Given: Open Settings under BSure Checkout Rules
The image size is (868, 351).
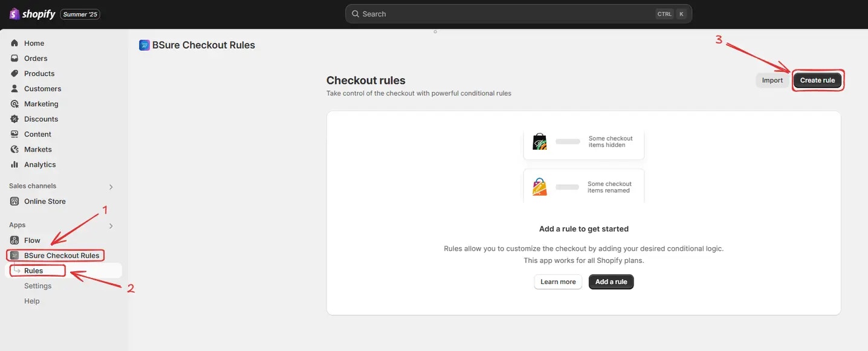Looking at the screenshot, I should coord(38,286).
